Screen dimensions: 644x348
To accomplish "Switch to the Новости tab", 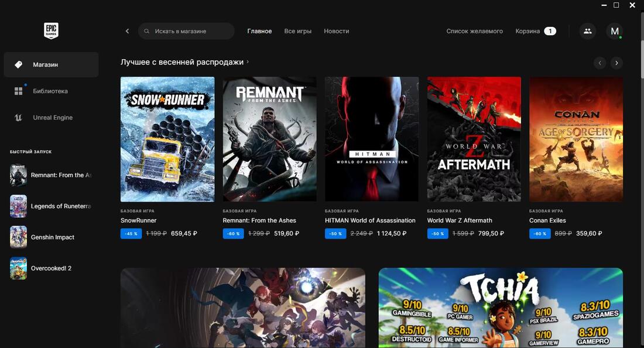I will (336, 31).
